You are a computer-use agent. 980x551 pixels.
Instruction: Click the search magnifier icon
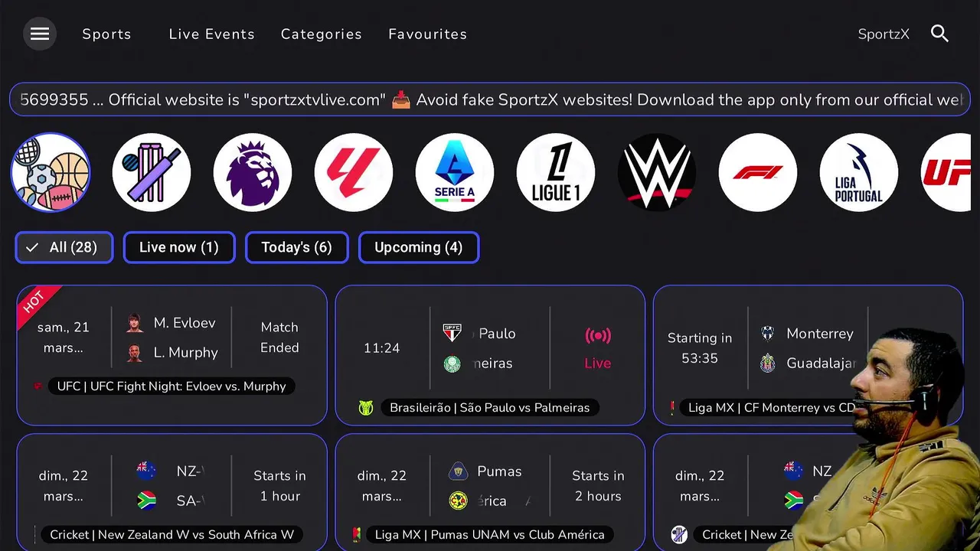pos(939,34)
